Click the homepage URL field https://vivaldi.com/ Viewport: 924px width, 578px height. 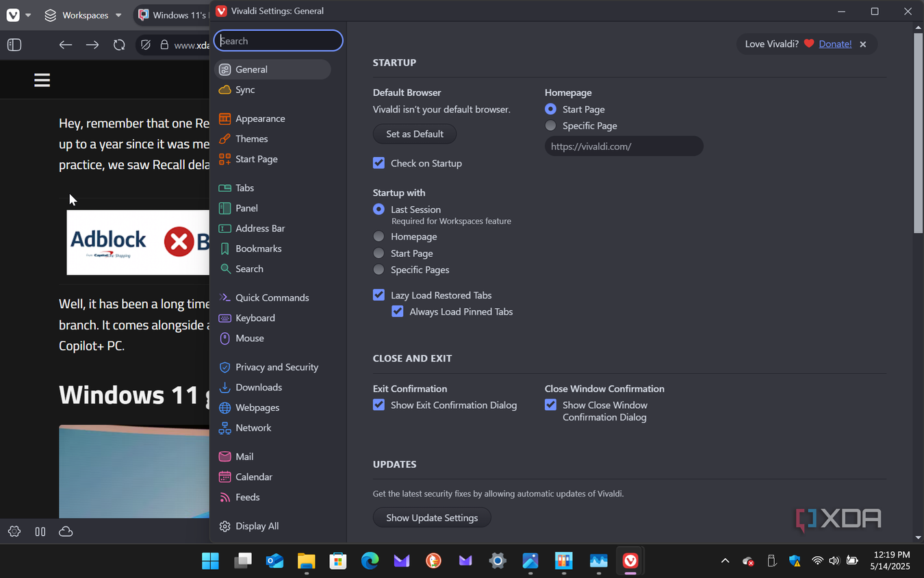point(624,146)
